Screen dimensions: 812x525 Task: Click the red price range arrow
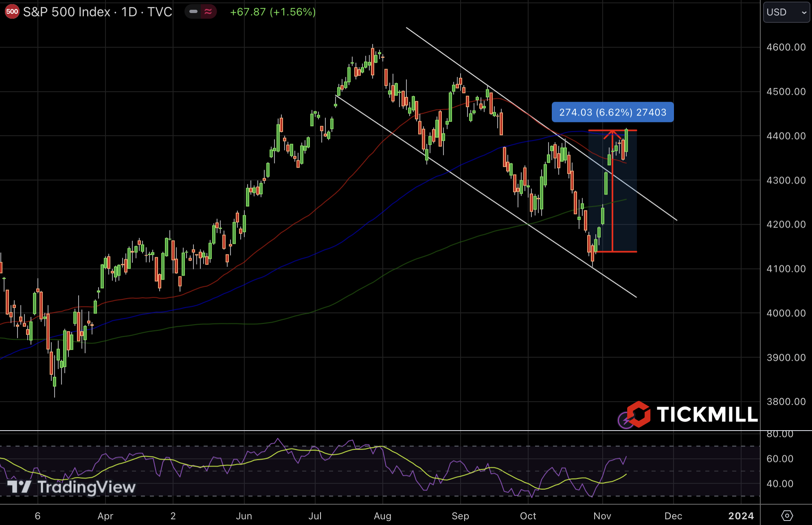coord(612,191)
